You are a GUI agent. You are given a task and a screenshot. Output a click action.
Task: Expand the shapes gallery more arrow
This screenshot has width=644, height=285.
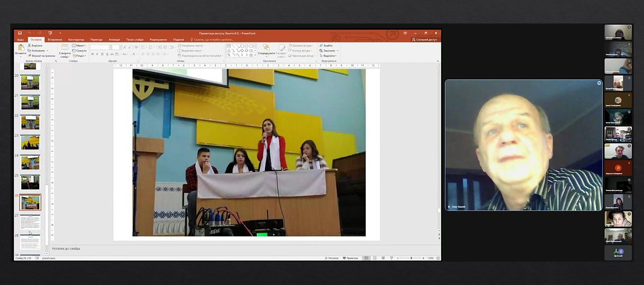click(x=255, y=56)
